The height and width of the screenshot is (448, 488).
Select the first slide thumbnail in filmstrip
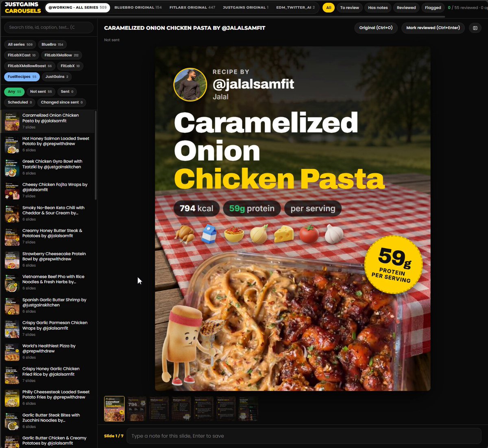114,409
